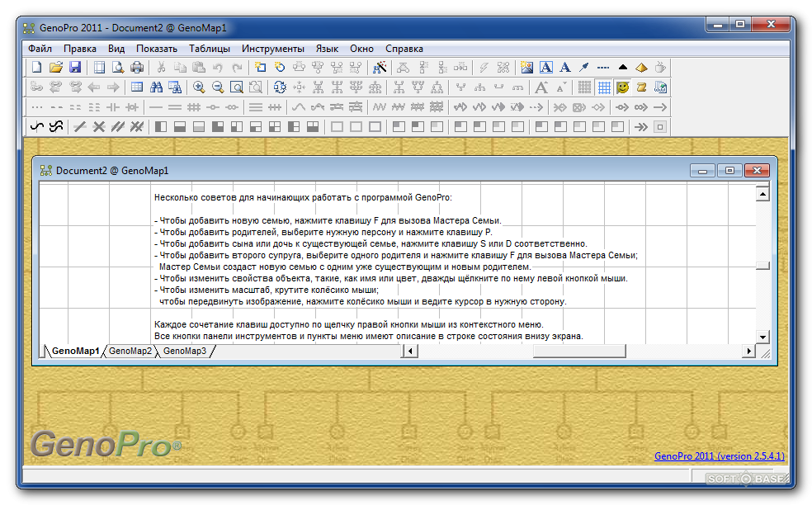Switch to the GenoMap3 tab

click(x=184, y=352)
